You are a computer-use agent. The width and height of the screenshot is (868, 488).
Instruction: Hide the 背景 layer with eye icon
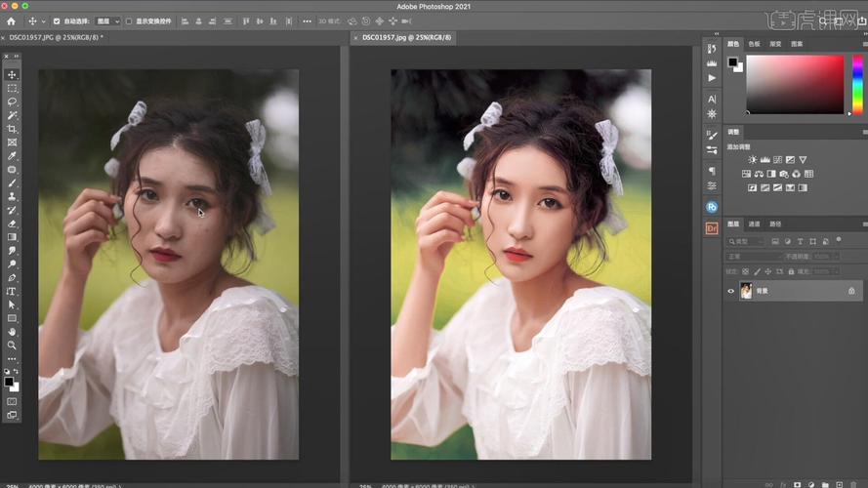tap(730, 291)
